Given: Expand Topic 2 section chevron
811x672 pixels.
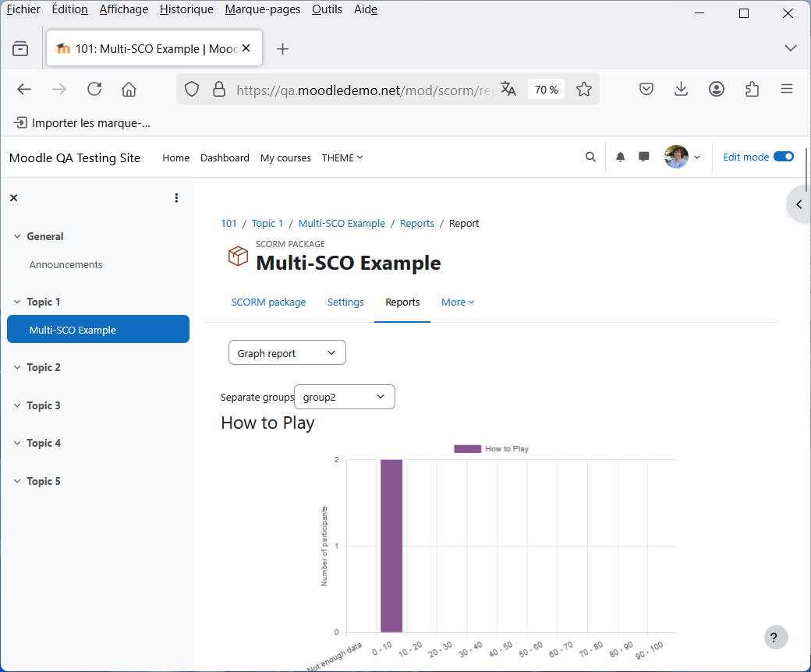Looking at the screenshot, I should [x=17, y=367].
